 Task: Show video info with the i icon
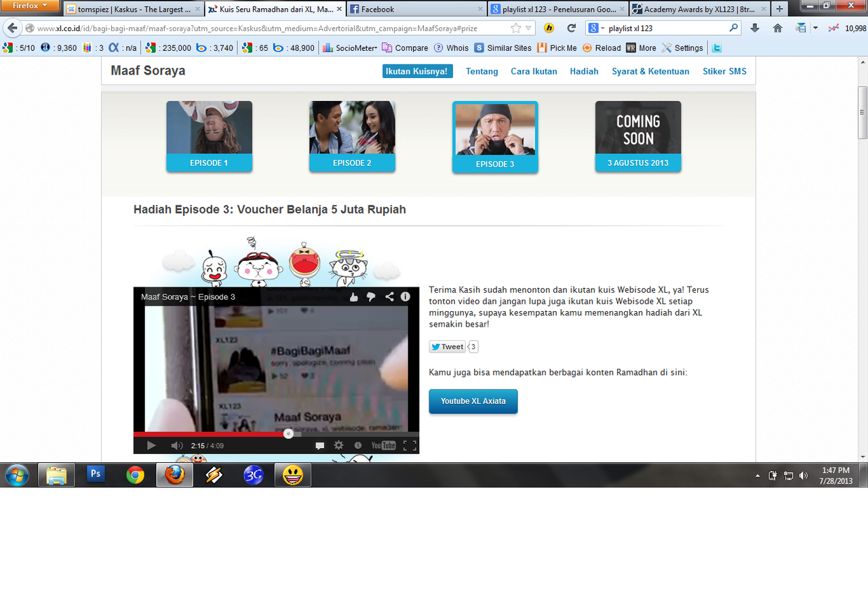pyautogui.click(x=406, y=297)
